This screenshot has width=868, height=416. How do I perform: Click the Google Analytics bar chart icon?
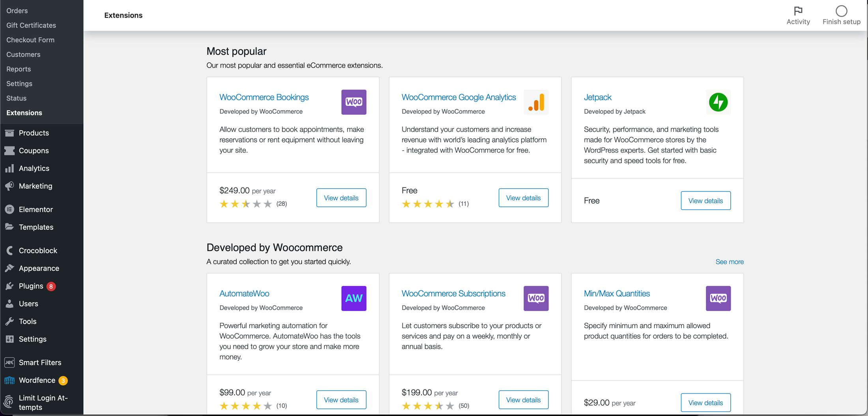(536, 102)
